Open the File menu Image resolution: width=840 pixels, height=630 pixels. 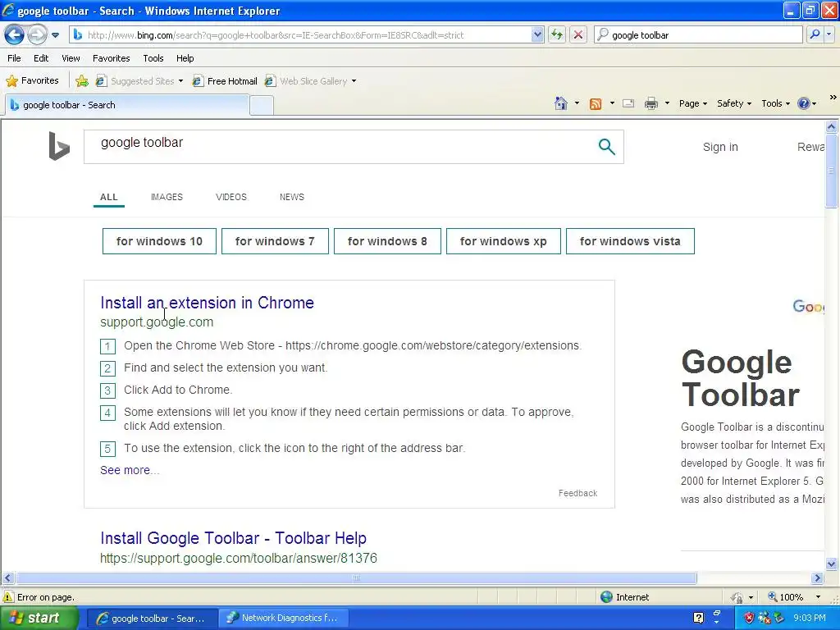15,58
